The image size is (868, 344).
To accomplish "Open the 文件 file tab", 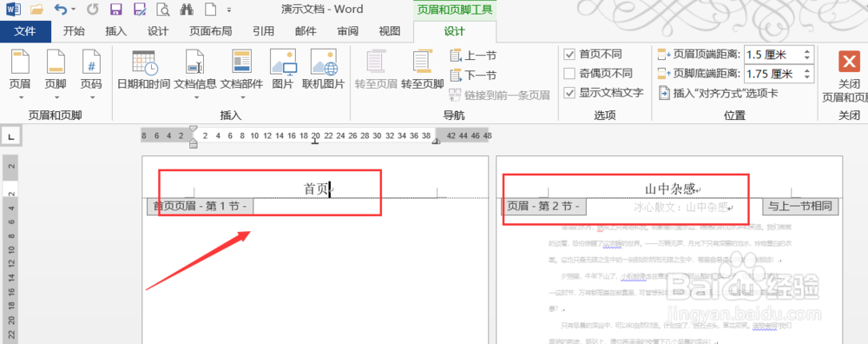I will pos(25,31).
